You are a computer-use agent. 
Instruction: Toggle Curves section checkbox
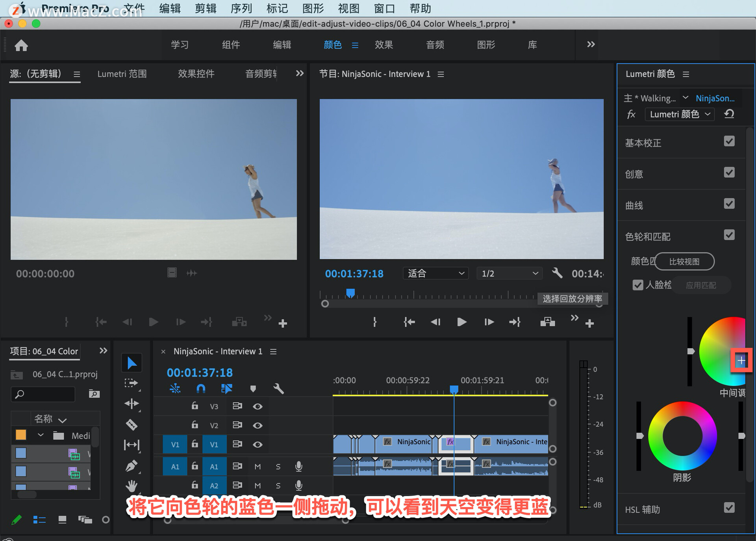(729, 203)
